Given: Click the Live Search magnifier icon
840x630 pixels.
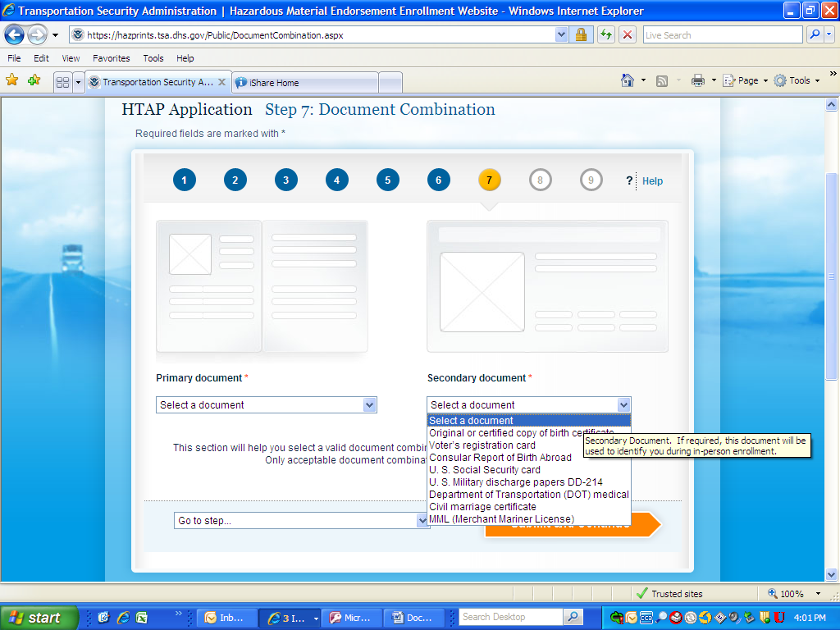Looking at the screenshot, I should click(x=815, y=35).
